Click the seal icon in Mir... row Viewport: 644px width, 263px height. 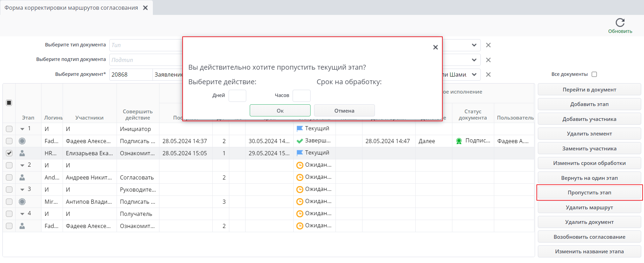click(x=22, y=202)
